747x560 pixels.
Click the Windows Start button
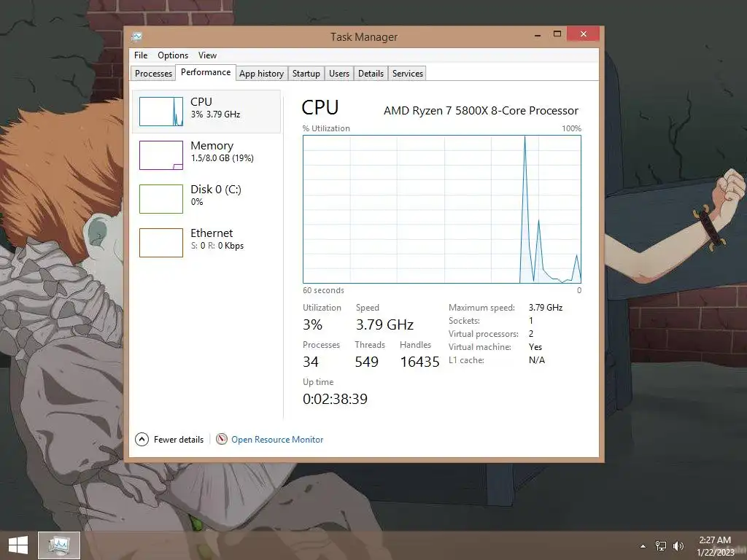click(18, 545)
